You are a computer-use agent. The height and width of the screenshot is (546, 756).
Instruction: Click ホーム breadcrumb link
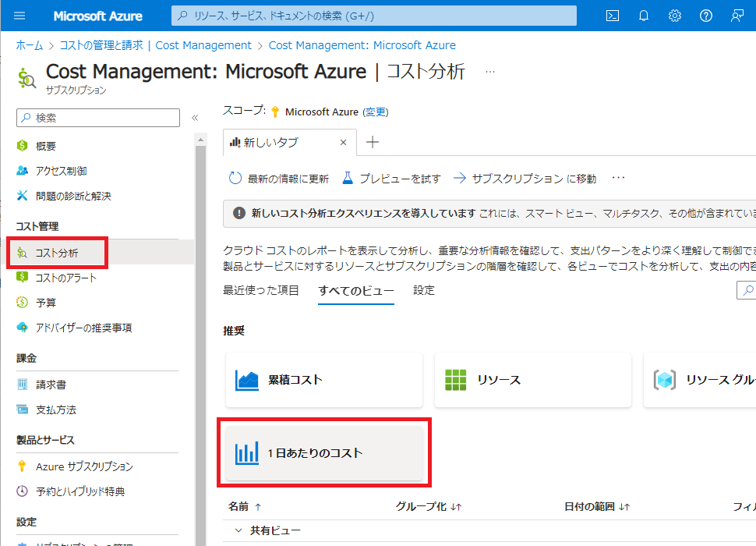[x=30, y=45]
